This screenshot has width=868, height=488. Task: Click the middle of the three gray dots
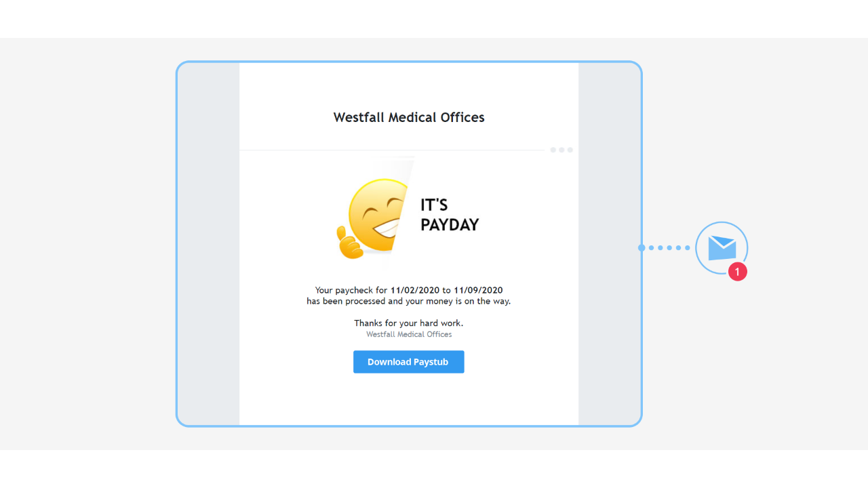[x=561, y=150]
